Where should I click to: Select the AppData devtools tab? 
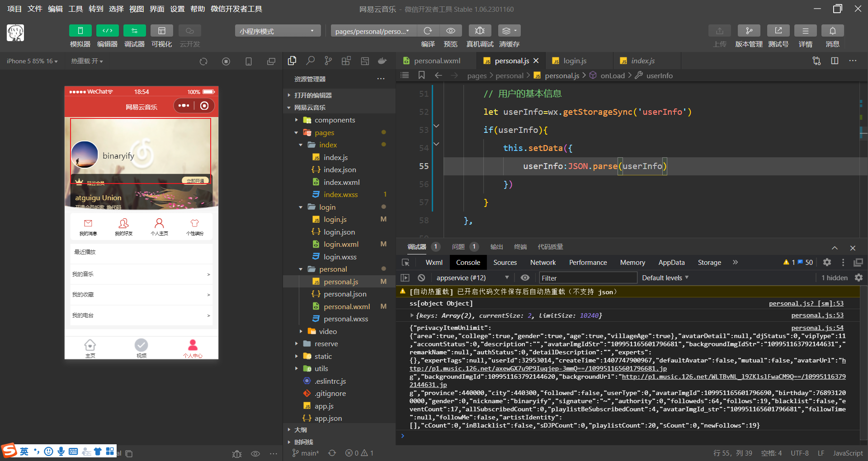[671, 262]
